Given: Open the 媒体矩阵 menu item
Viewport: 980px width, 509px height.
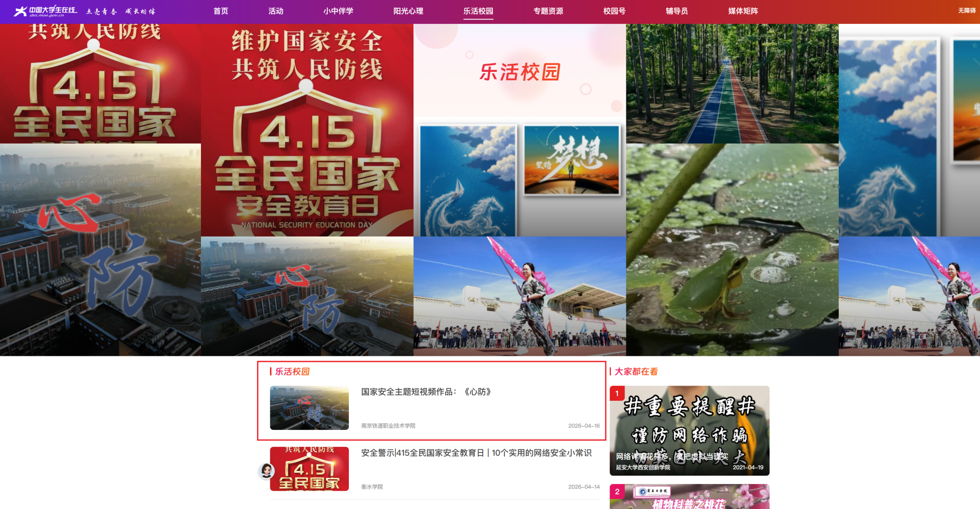Looking at the screenshot, I should coord(743,11).
